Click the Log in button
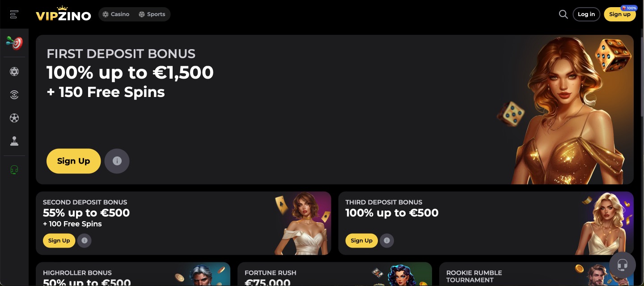The height and width of the screenshot is (286, 644). click(x=586, y=14)
